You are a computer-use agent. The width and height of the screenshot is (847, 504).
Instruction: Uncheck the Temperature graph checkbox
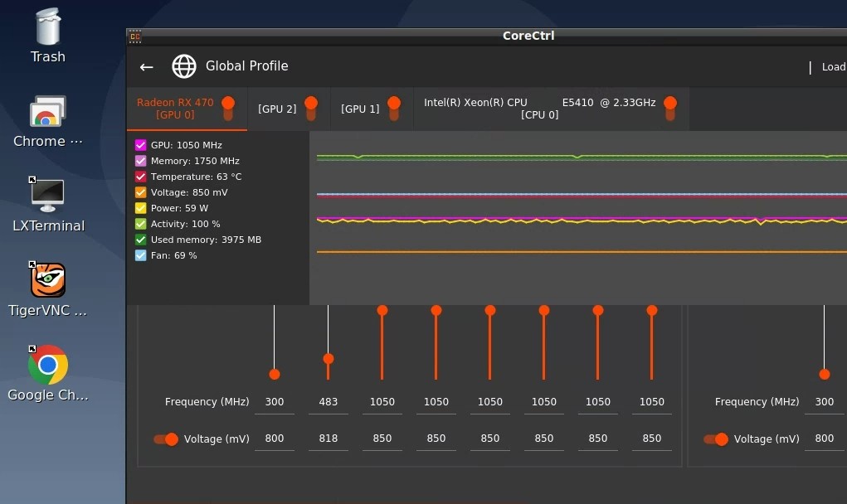point(140,177)
